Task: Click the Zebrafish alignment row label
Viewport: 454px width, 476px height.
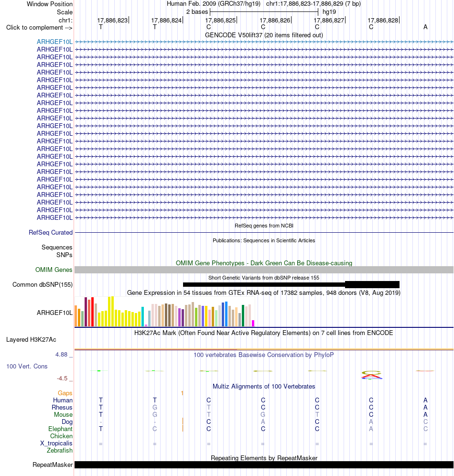Action: (x=59, y=451)
